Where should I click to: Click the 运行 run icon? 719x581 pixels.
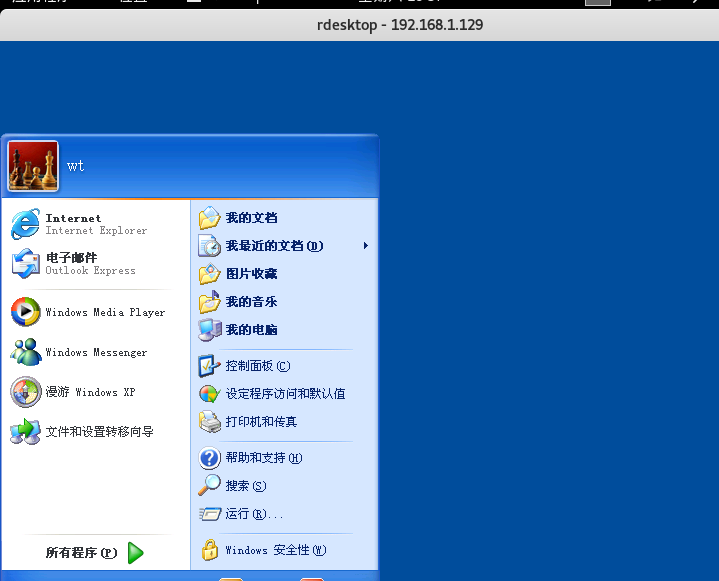[x=210, y=514]
